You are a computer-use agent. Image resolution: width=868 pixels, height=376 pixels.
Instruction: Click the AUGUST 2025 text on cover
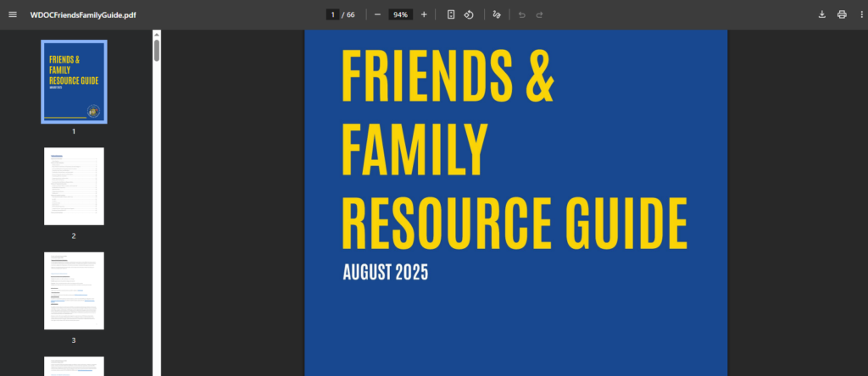[386, 272]
